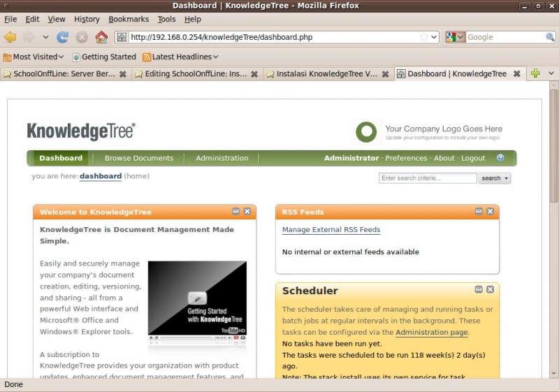Open the back/forward history dropdown arrow

click(x=45, y=37)
